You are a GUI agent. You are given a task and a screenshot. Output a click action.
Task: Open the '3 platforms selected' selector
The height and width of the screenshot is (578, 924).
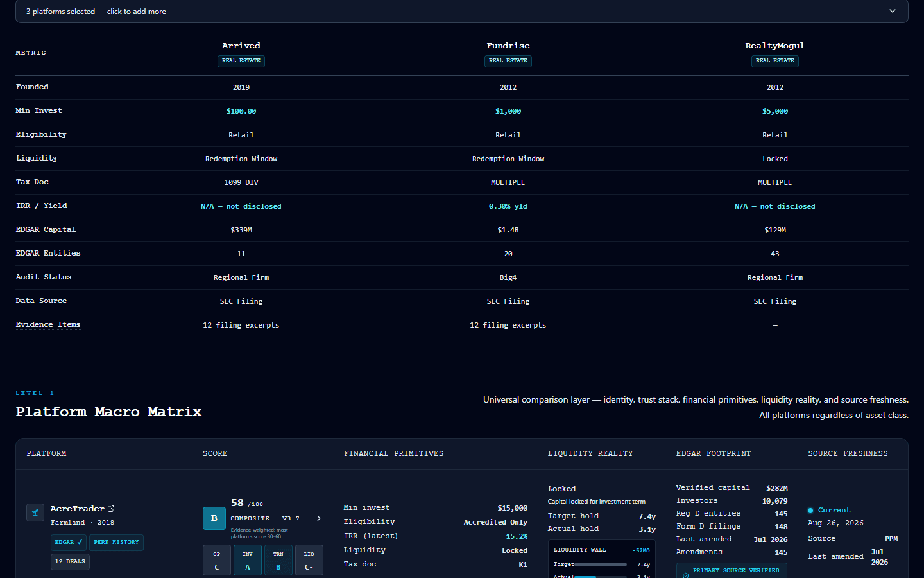coord(462,12)
